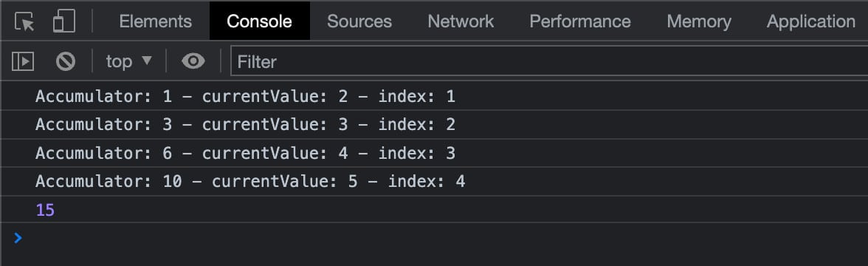The height and width of the screenshot is (266, 868).
Task: Switch to the Elements tab
Action: 156,21
